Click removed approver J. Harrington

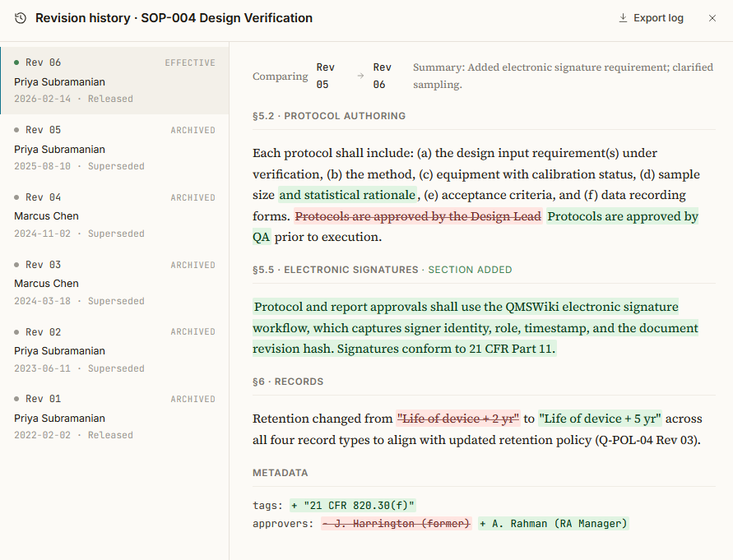(397, 524)
